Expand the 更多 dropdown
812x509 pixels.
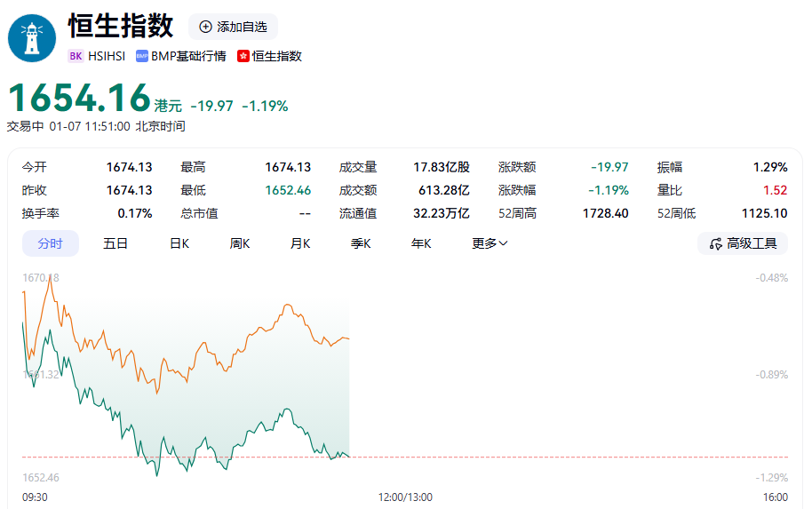(490, 243)
